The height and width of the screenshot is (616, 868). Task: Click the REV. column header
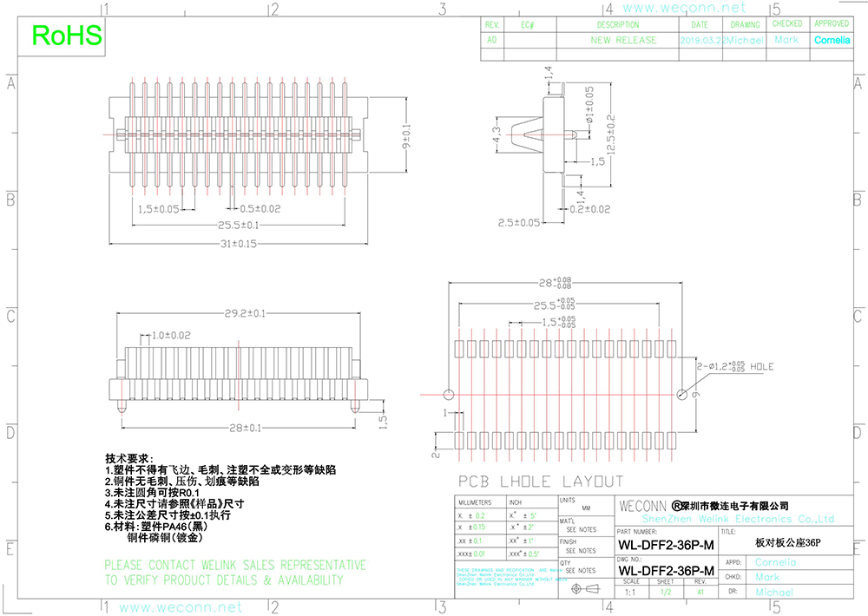tap(490, 25)
